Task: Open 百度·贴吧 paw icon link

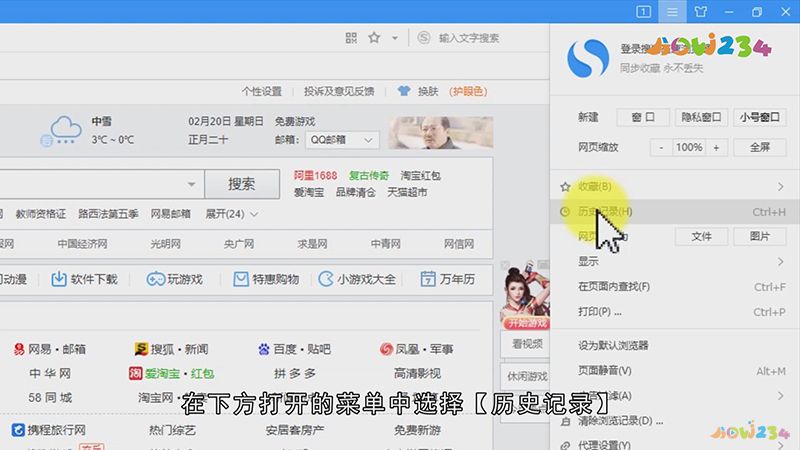Action: (264, 349)
